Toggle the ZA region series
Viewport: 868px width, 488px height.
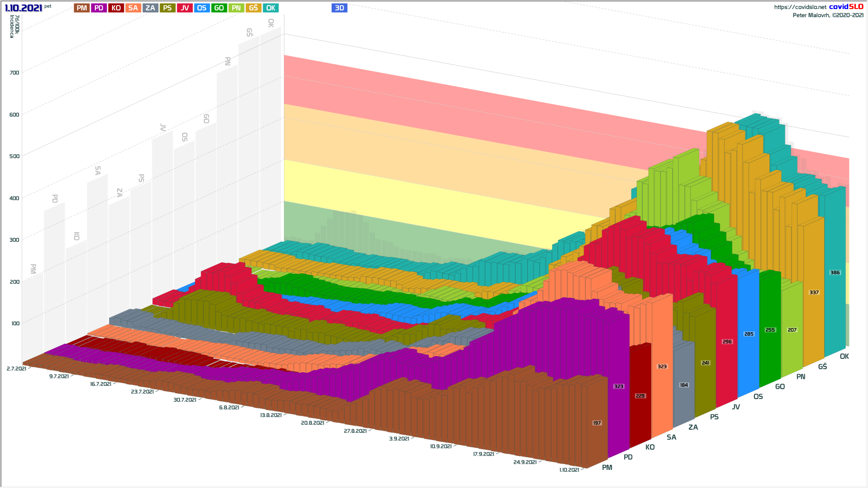coord(150,8)
